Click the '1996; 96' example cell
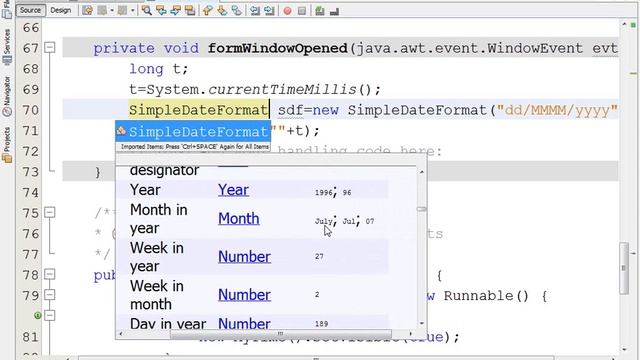Image resolution: width=640 pixels, height=360 pixels. pos(333,192)
